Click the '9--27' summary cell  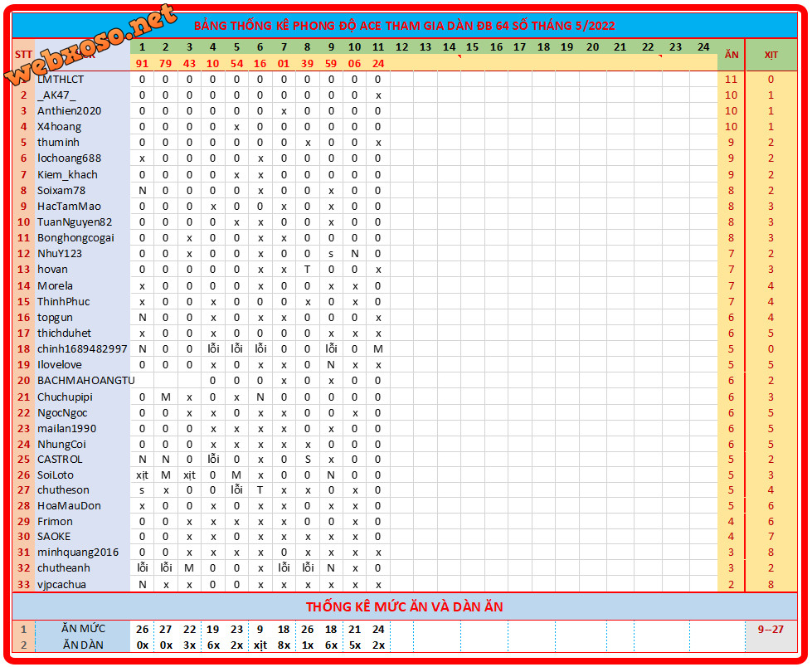click(x=771, y=630)
